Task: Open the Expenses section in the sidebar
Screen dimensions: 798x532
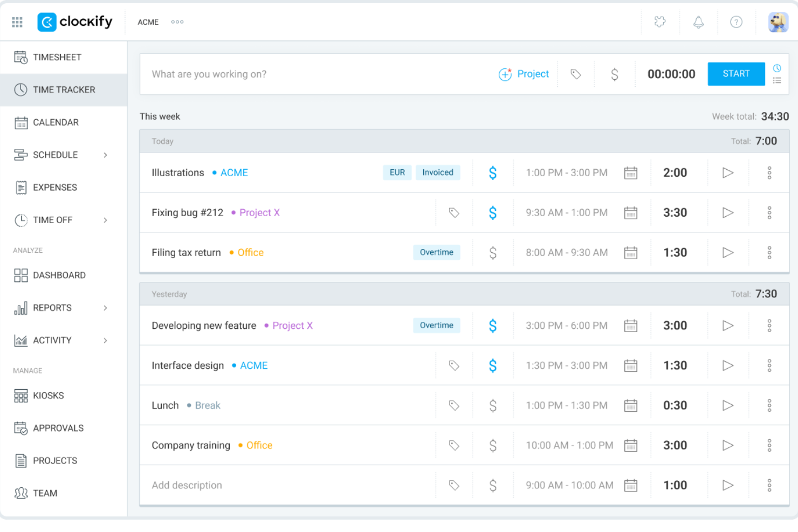Action: pyautogui.click(x=55, y=187)
